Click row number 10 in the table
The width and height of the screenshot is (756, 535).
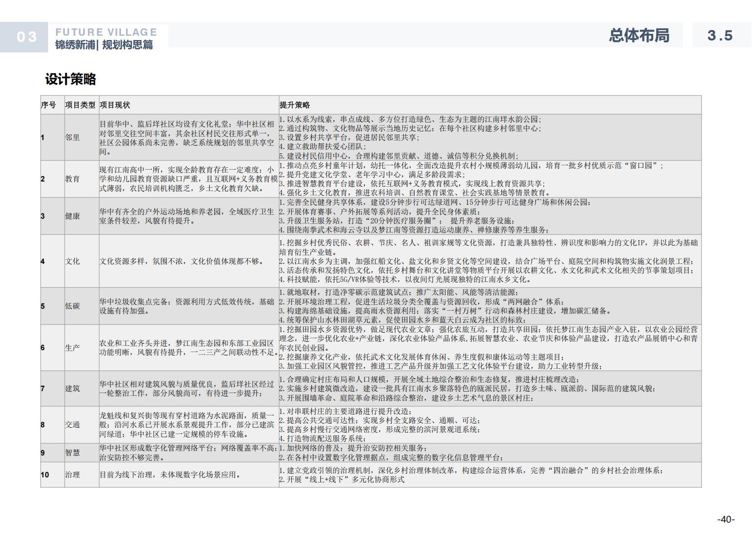pyautogui.click(x=45, y=475)
